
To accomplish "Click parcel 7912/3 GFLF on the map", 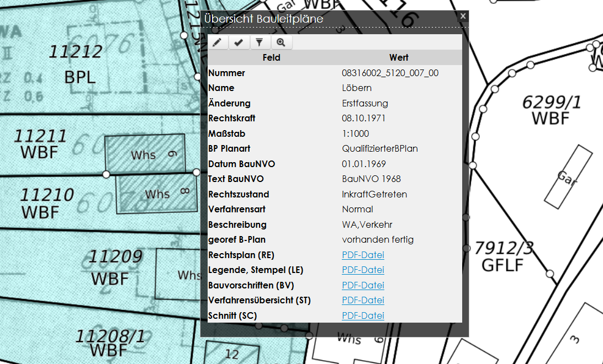I will 503,256.
